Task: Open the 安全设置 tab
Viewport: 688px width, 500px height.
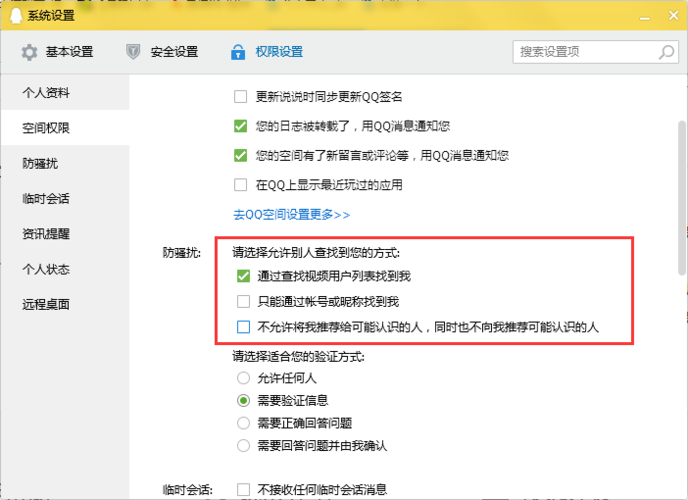Action: (162, 52)
